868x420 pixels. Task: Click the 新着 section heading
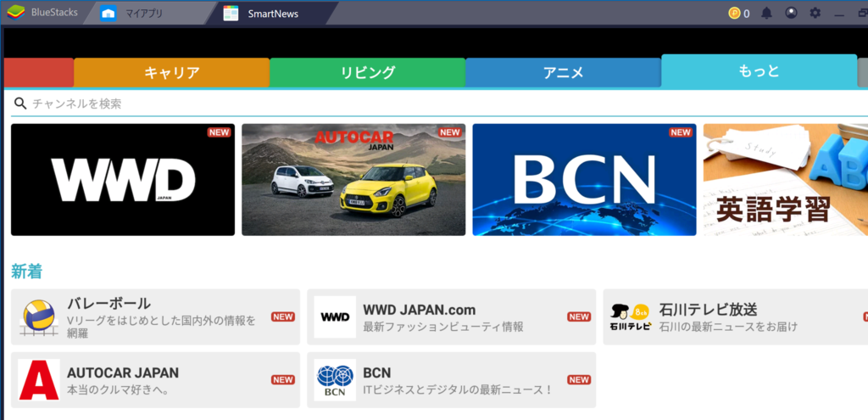click(26, 272)
